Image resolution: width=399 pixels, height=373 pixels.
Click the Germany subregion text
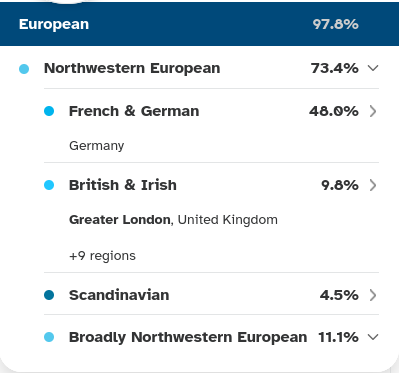coord(97,146)
